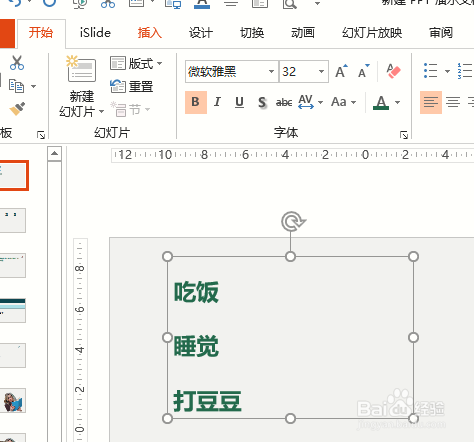Toggle strikethrough abc button
The width and height of the screenshot is (474, 442).
284,102
